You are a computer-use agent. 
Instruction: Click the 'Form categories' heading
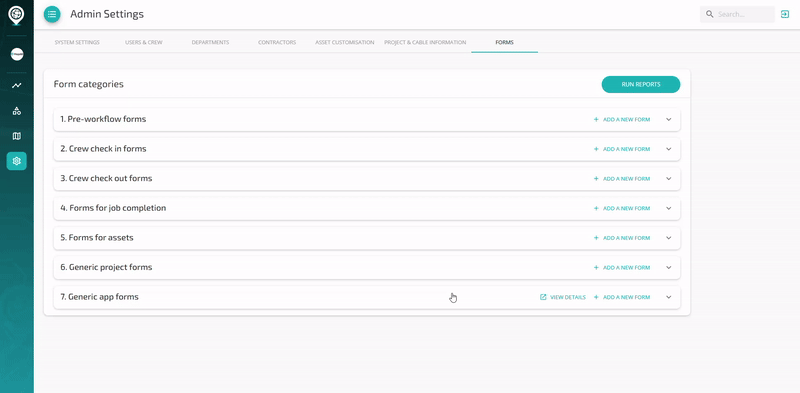(x=89, y=84)
